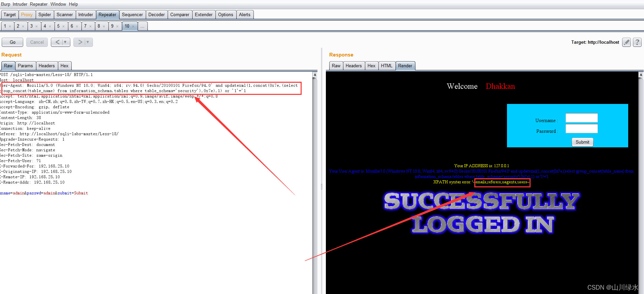Switch to the Extender tool tab
Screen dimensions: 644x294
[x=204, y=14]
